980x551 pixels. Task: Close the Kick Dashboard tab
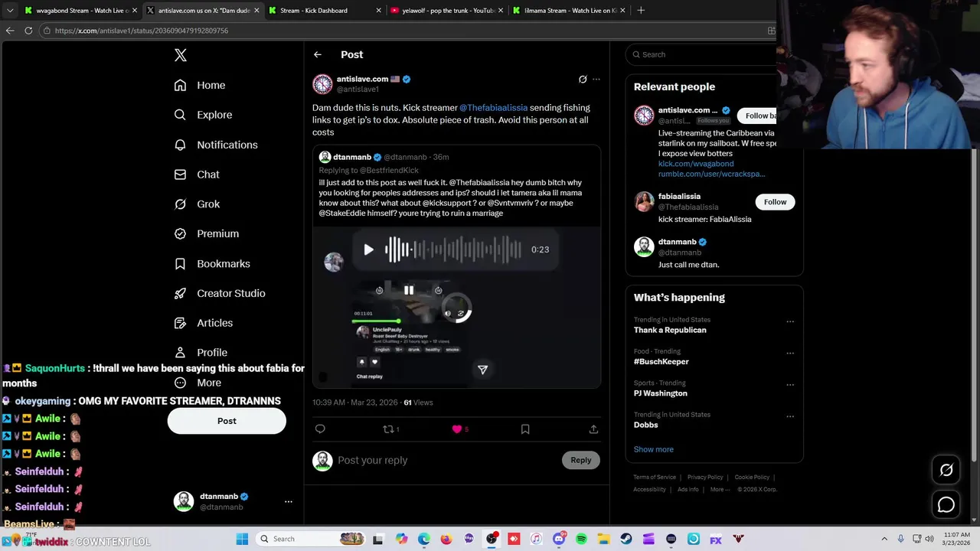pyautogui.click(x=379, y=10)
